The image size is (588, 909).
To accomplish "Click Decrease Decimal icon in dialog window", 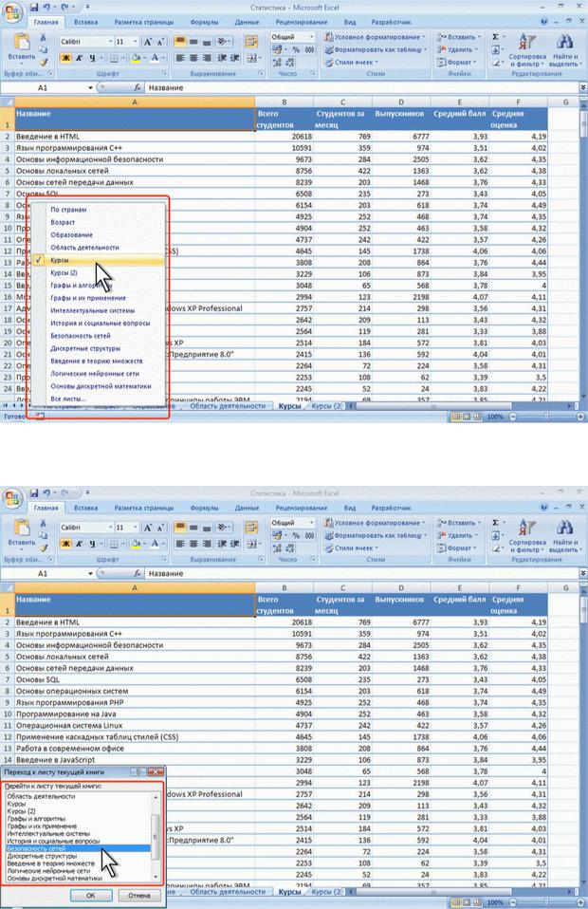I will tap(290, 547).
